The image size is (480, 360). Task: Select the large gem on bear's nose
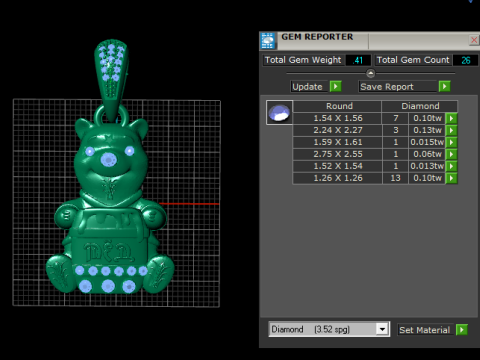point(109,160)
